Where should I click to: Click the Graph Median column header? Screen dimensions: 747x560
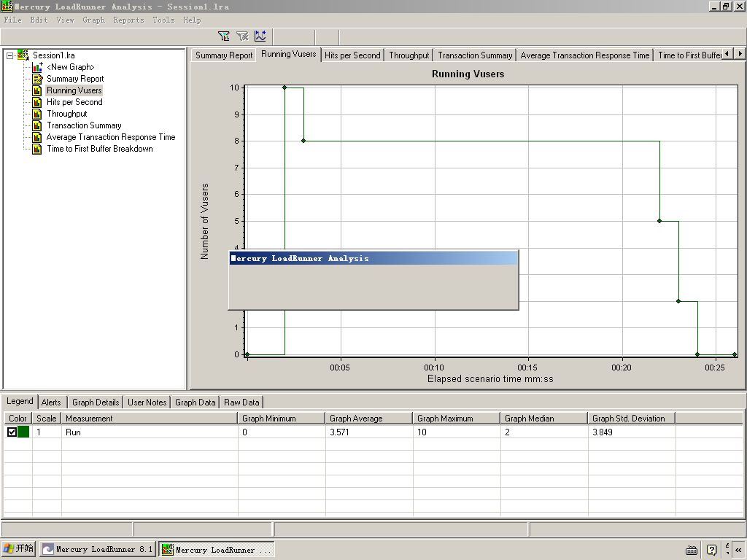click(x=544, y=418)
